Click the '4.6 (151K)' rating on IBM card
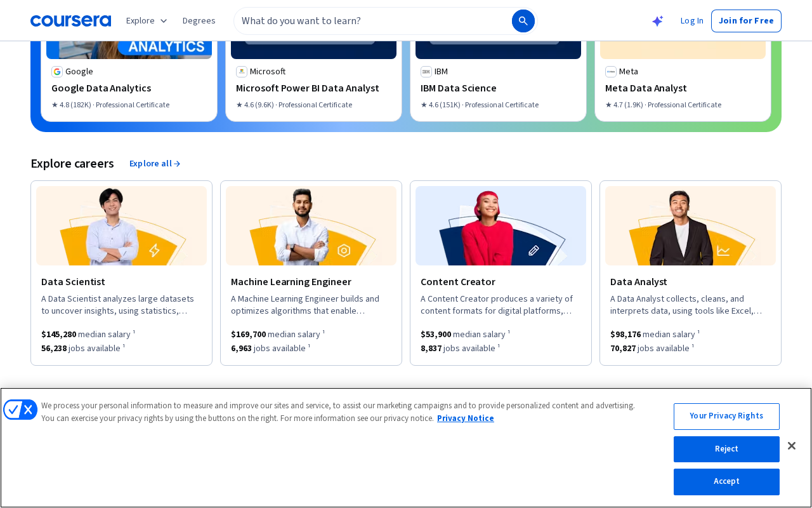 click(x=440, y=105)
